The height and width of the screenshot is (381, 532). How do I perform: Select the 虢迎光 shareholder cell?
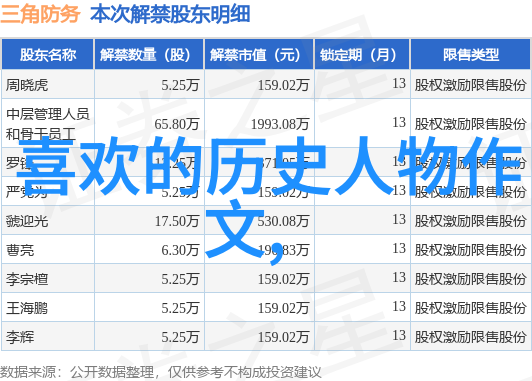click(x=27, y=221)
